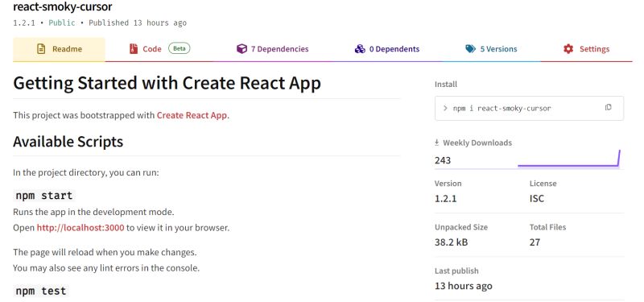The height and width of the screenshot is (302, 644).
Task: Click the Dependents stacked cubes icon
Action: 360,49
